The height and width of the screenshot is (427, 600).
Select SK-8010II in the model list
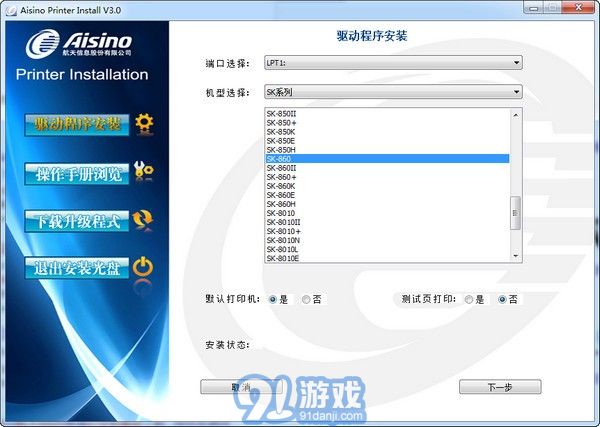point(387,222)
